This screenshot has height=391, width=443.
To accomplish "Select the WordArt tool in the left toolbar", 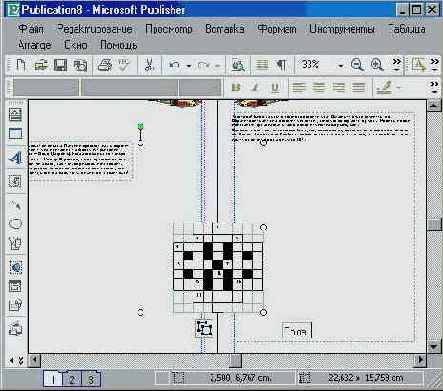I will [15, 158].
